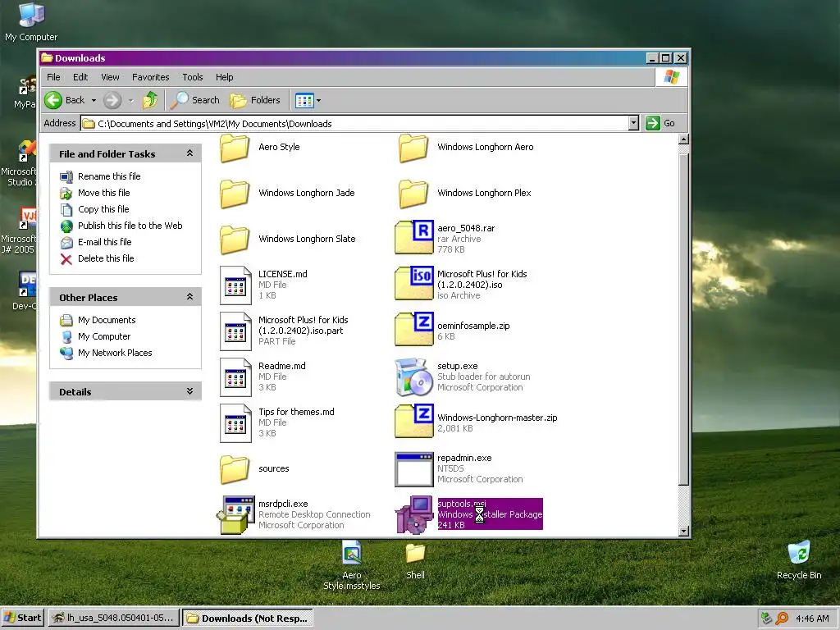Open the Favorites menu

(x=151, y=77)
